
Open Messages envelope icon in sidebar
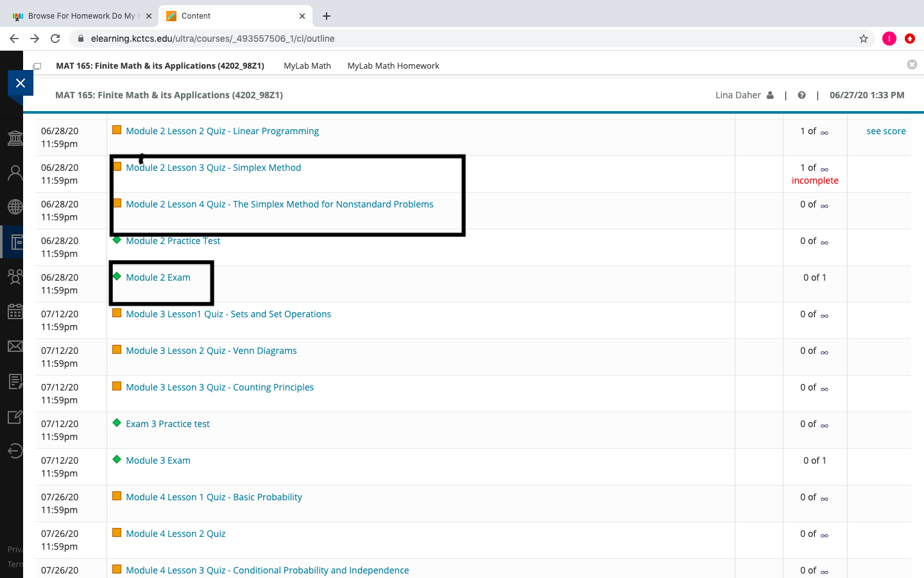click(x=14, y=346)
